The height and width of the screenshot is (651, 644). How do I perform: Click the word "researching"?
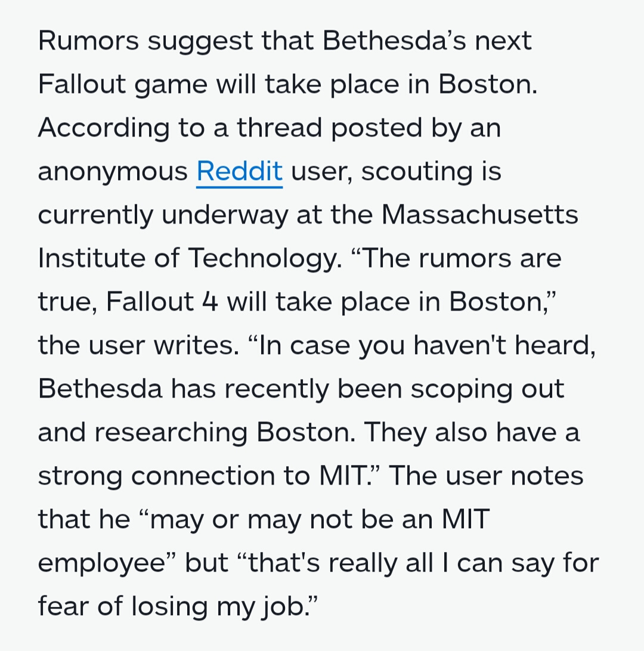tap(171, 433)
